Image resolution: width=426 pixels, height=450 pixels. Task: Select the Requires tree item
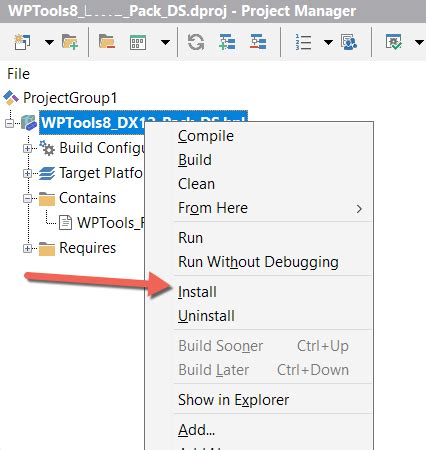pos(88,248)
